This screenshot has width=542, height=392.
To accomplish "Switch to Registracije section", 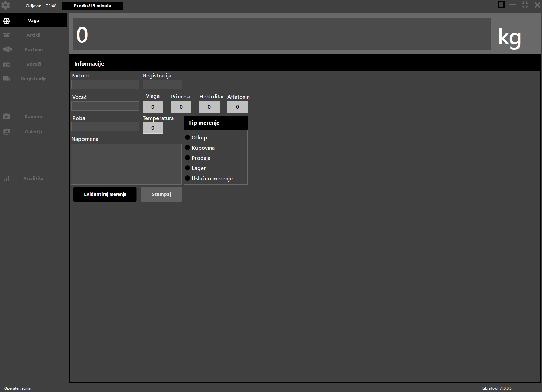I will point(33,79).
